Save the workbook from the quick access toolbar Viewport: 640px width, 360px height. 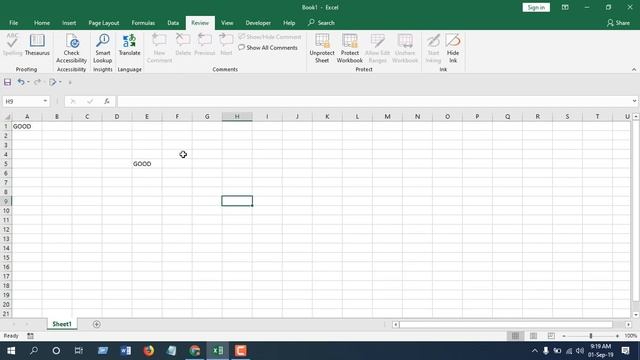click(x=7, y=82)
